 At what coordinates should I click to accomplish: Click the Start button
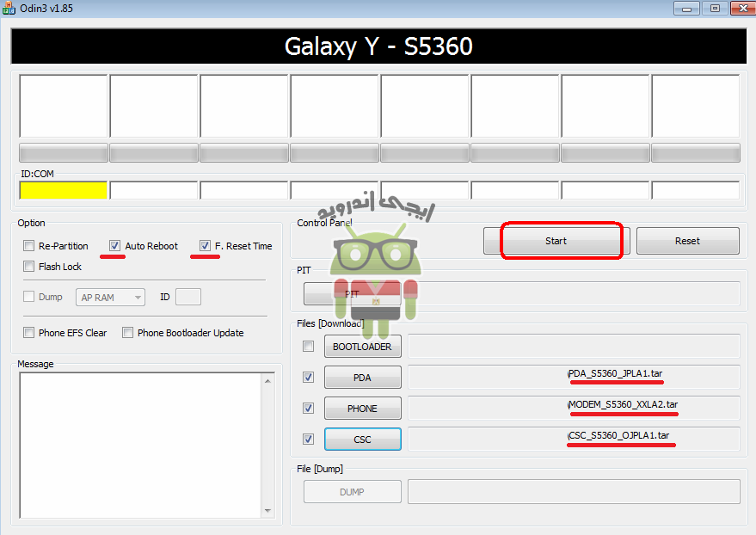(556, 241)
